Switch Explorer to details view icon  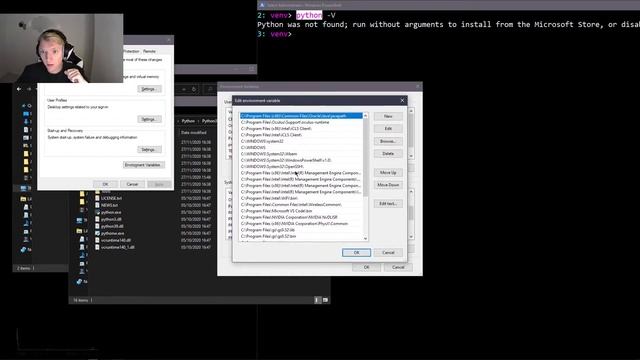click(x=317, y=300)
